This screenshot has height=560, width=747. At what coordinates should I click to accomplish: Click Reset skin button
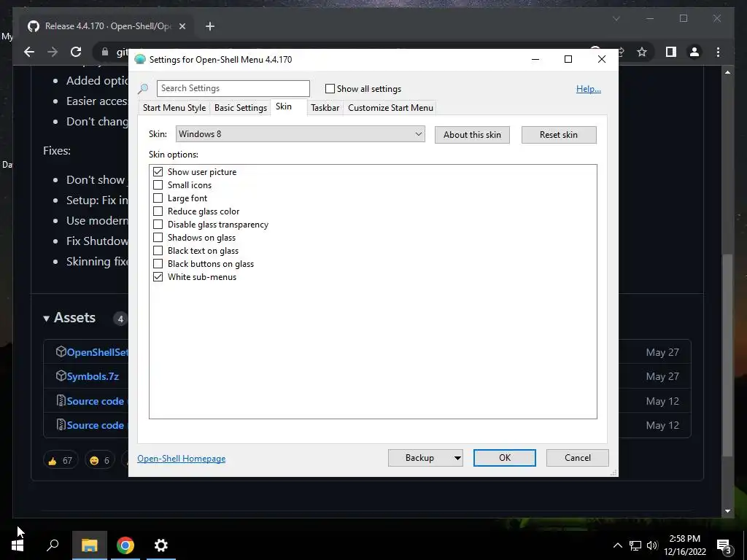click(x=559, y=135)
